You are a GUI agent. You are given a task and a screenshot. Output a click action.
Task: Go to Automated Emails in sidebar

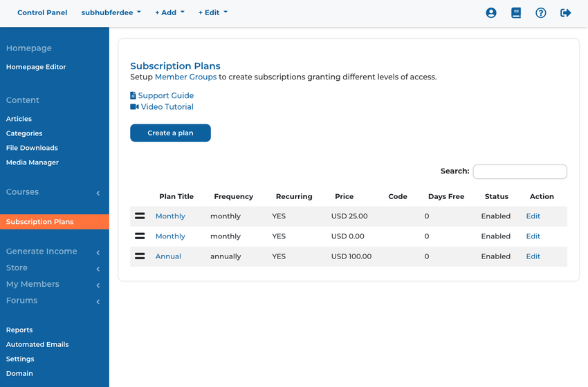click(x=37, y=344)
